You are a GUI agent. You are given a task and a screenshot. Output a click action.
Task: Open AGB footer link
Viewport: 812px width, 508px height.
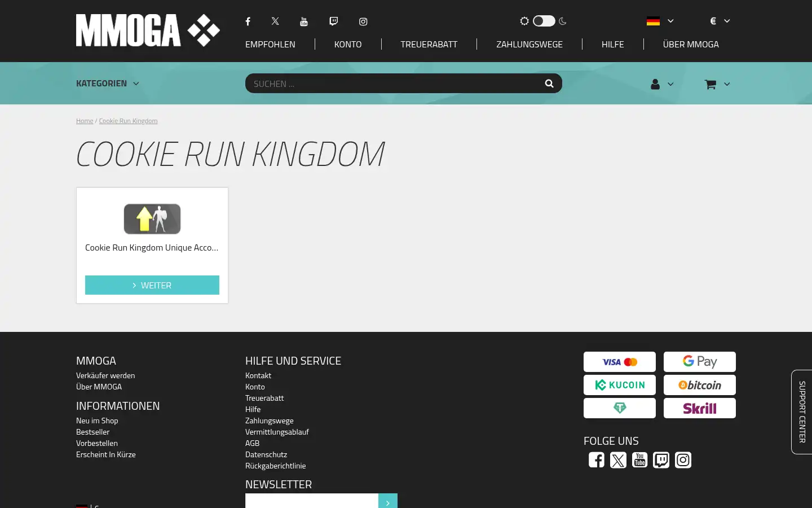coord(252,443)
